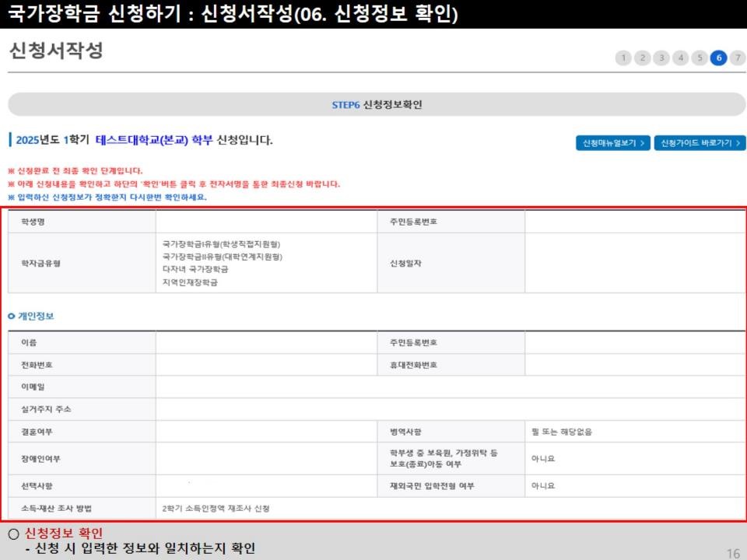Select step 4 circle in the progress indicator

(681, 58)
